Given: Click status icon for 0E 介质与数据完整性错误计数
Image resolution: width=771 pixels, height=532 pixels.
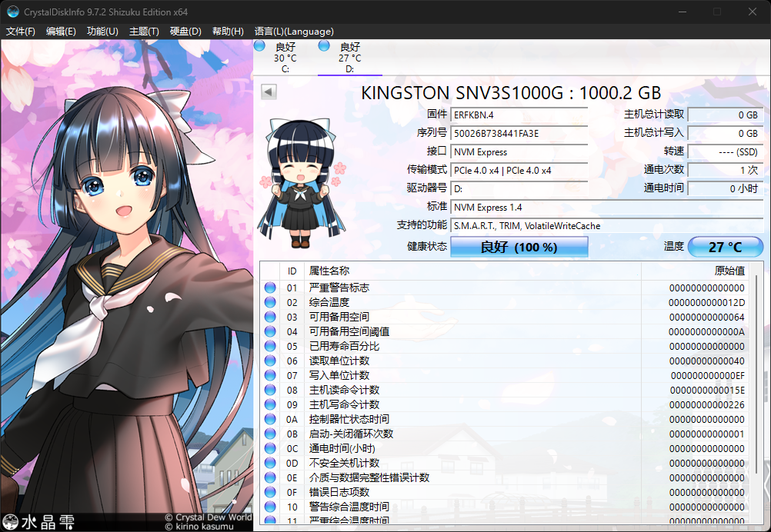Looking at the screenshot, I should click(x=270, y=477).
